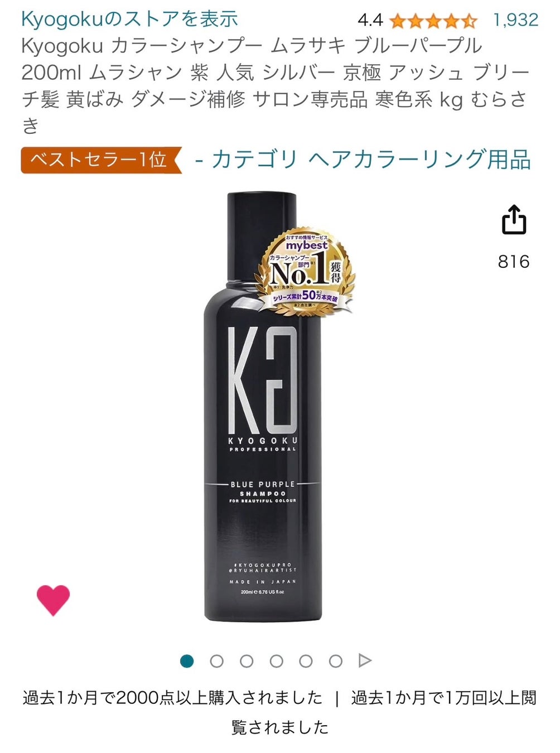
Task: Select the fourth image carousel dot
Action: [276, 661]
